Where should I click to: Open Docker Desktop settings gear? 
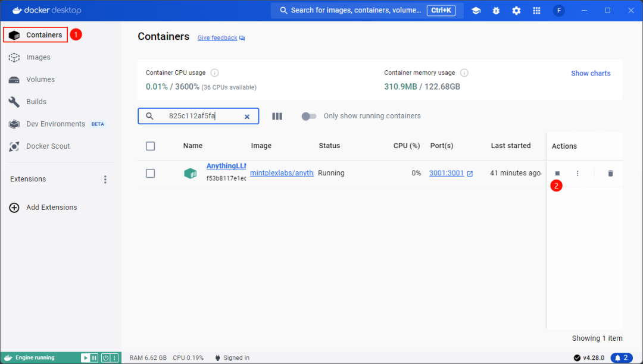pos(516,11)
